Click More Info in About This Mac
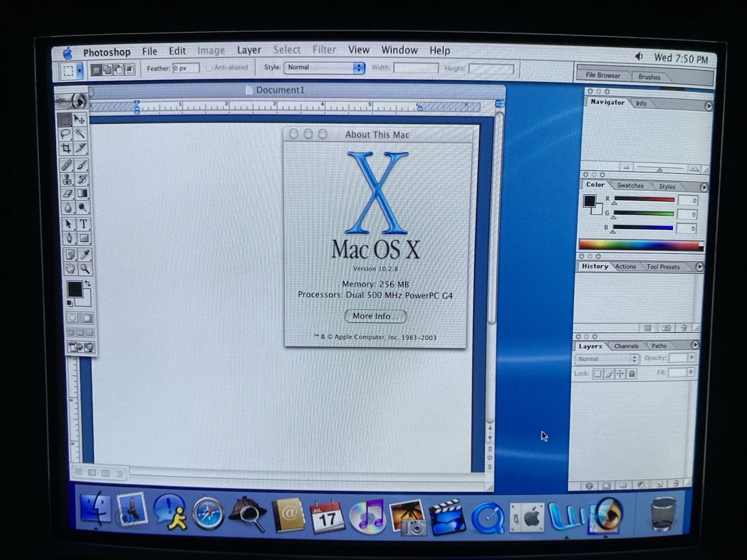The height and width of the screenshot is (560, 747). coord(375,316)
